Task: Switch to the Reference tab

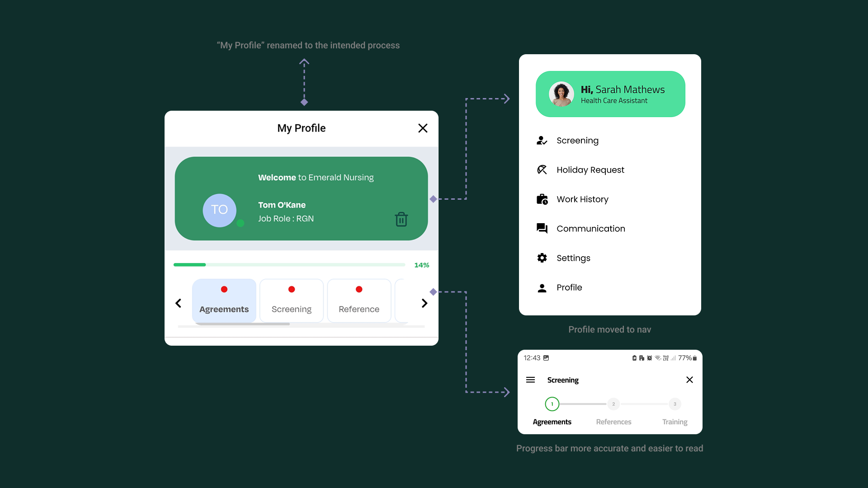Action: pyautogui.click(x=359, y=301)
